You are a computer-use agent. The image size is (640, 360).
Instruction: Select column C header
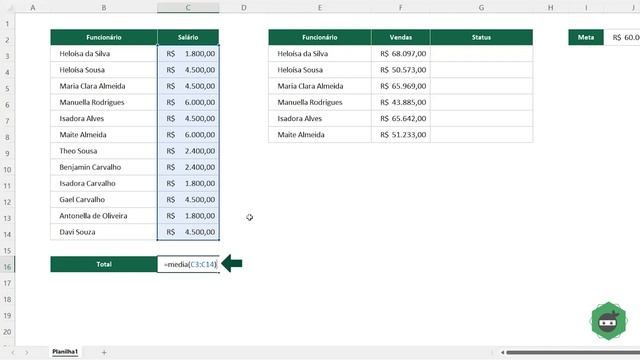click(188, 7)
